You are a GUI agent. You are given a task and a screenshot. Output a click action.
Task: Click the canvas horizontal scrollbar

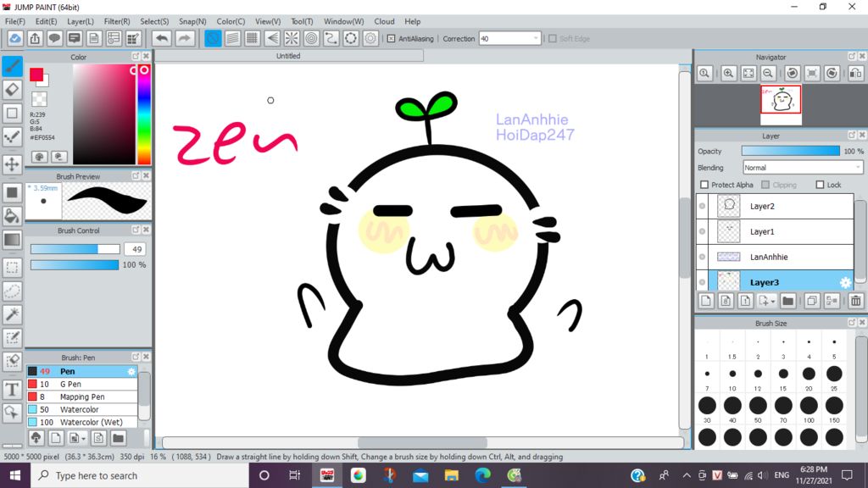(422, 442)
